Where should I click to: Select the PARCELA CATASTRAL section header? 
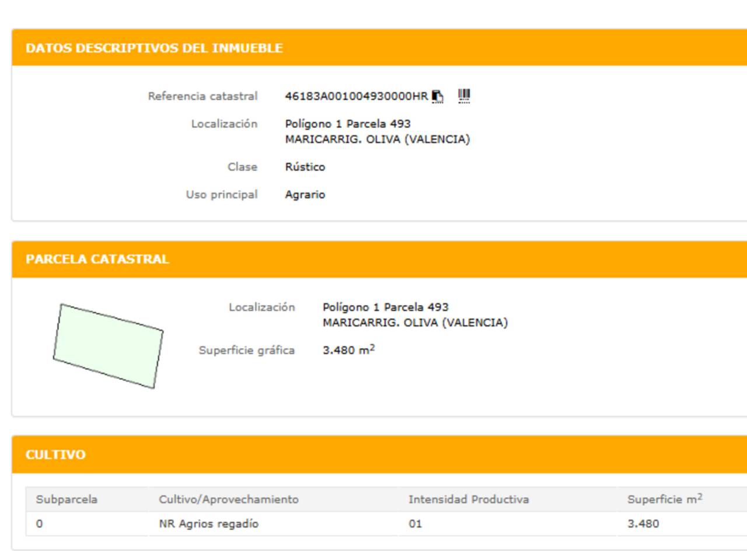pyautogui.click(x=97, y=259)
